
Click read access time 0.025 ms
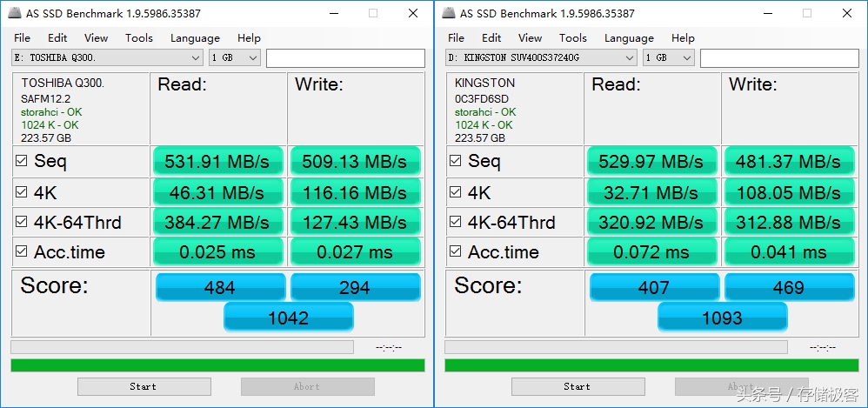217,252
